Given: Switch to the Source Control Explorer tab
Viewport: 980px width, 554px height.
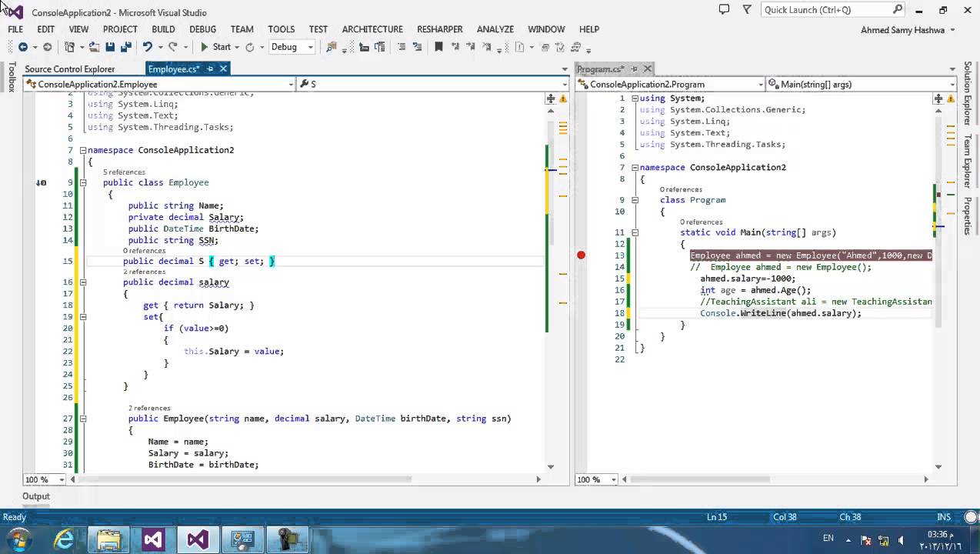Looking at the screenshot, I should 69,69.
